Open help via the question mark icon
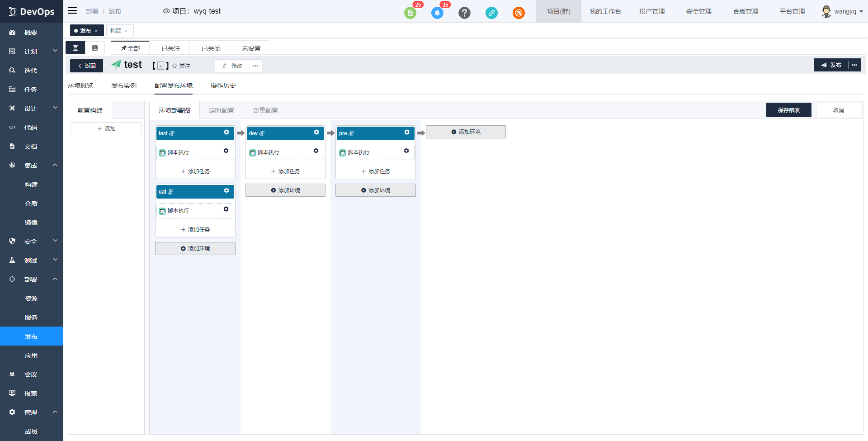Viewport: 868px width, 441px height. pyautogui.click(x=464, y=13)
